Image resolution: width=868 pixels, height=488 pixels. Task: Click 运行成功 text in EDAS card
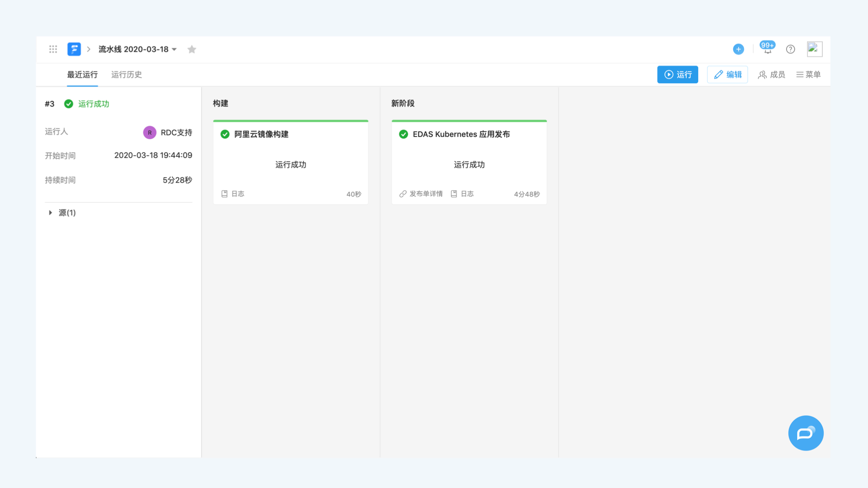[469, 165]
